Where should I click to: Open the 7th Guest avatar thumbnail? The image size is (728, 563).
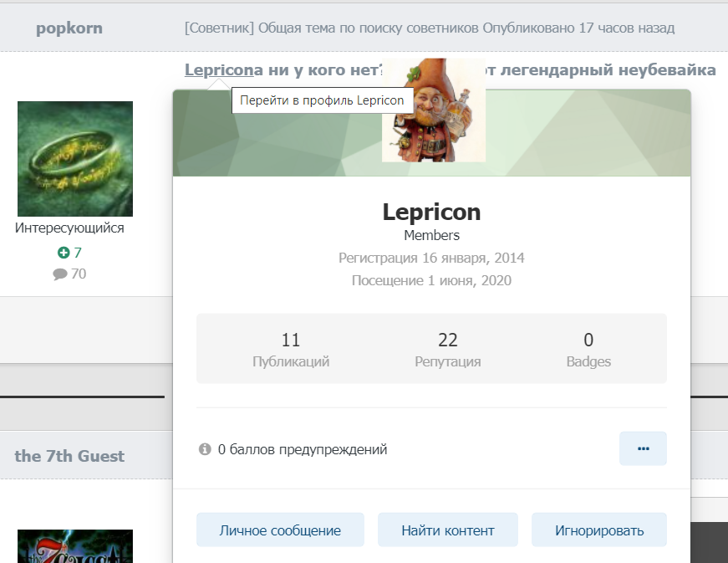(75, 546)
